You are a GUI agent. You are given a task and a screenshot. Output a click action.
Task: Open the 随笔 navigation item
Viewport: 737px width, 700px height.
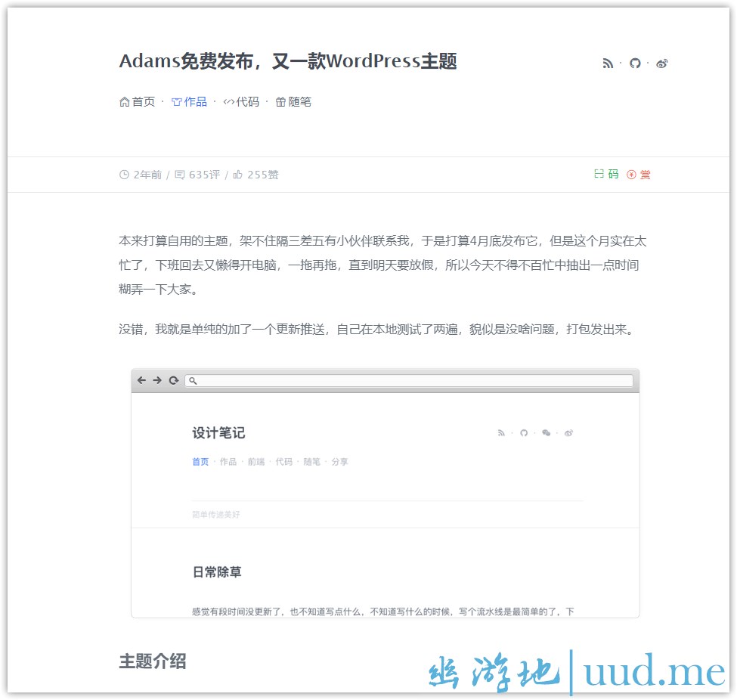pyautogui.click(x=293, y=102)
